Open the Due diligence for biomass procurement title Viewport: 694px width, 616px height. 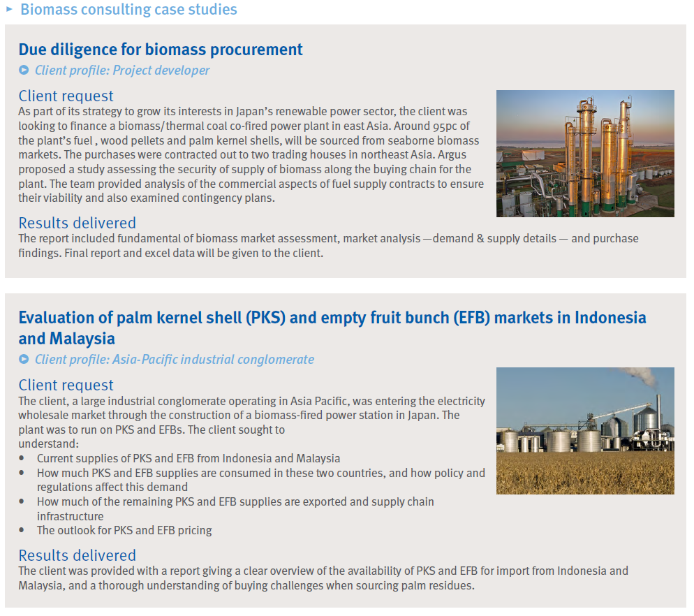[x=161, y=50]
